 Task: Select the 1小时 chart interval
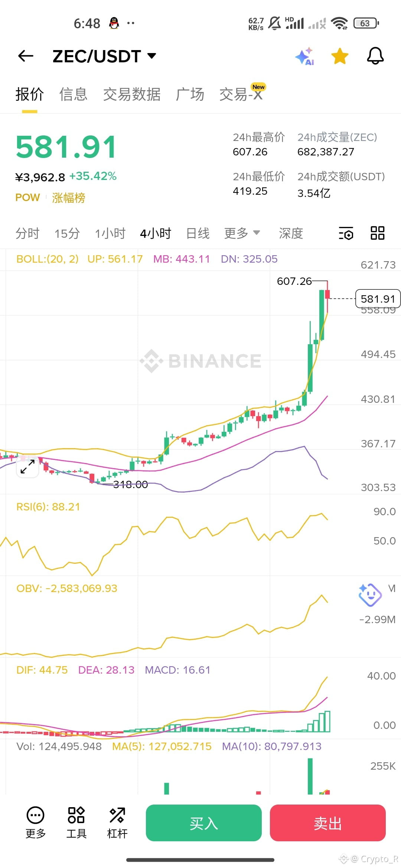(x=110, y=233)
